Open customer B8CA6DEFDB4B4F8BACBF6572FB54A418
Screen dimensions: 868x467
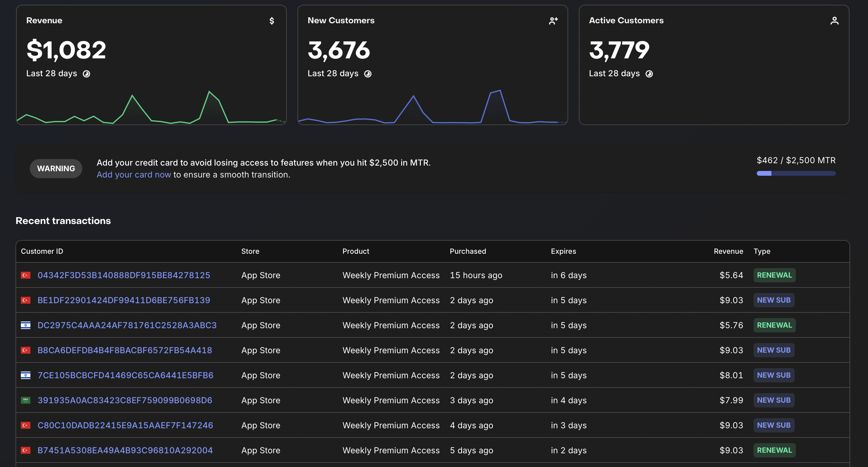[125, 350]
